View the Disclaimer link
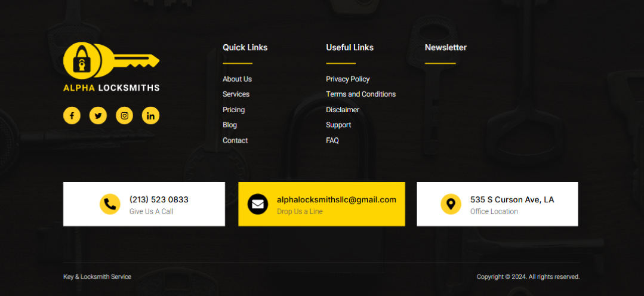This screenshot has height=296, width=644. coord(343,110)
